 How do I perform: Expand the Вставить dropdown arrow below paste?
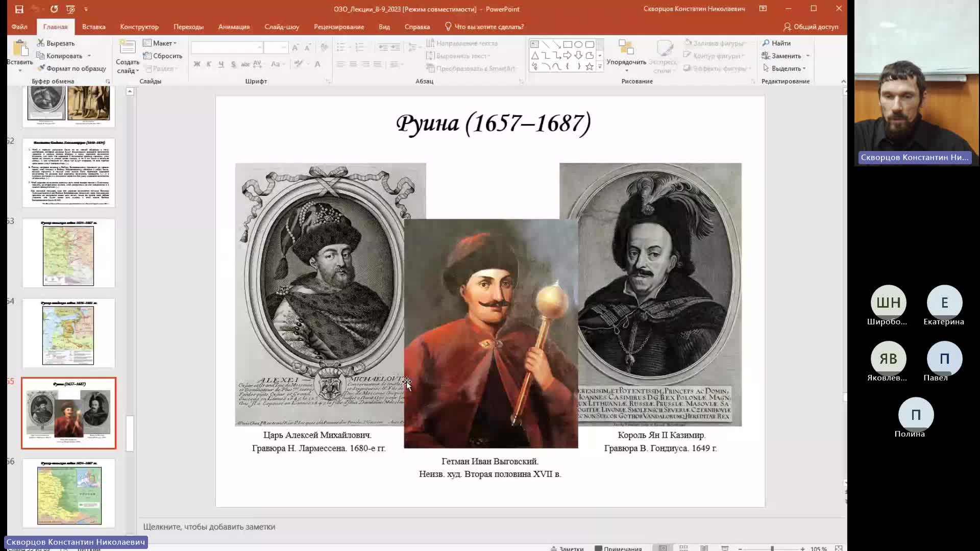(20, 70)
